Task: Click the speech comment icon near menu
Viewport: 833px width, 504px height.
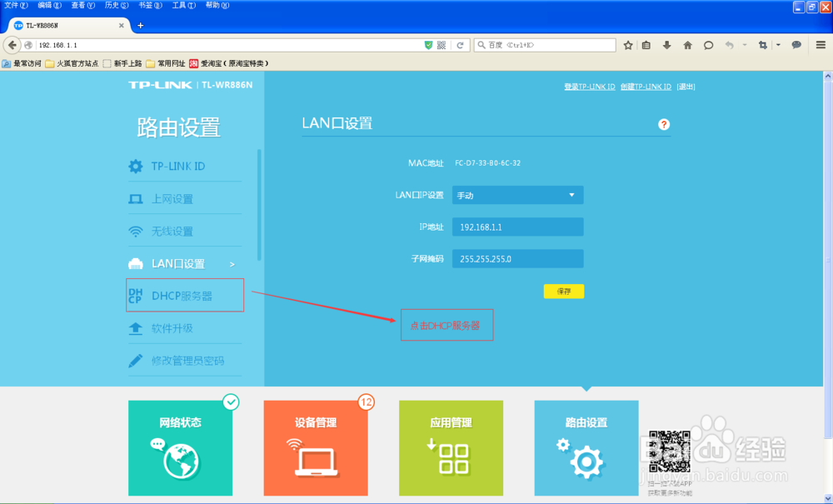Action: (796, 45)
